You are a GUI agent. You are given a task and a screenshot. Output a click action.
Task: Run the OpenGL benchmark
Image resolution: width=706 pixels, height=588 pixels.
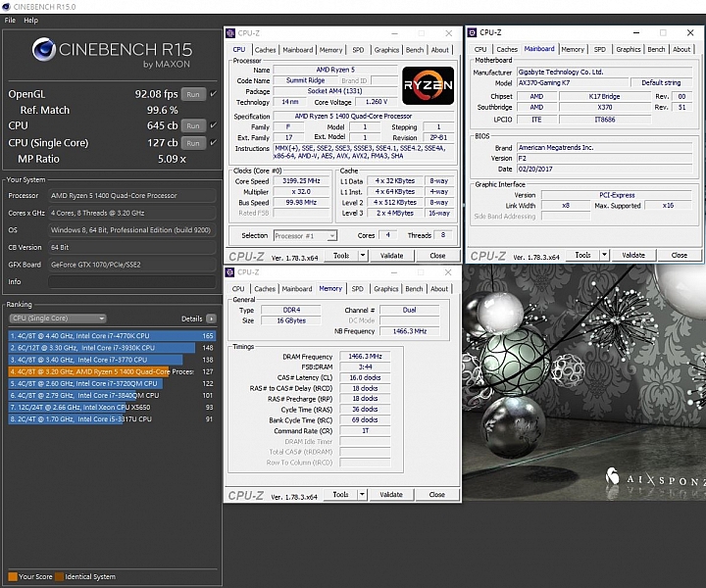(x=193, y=94)
